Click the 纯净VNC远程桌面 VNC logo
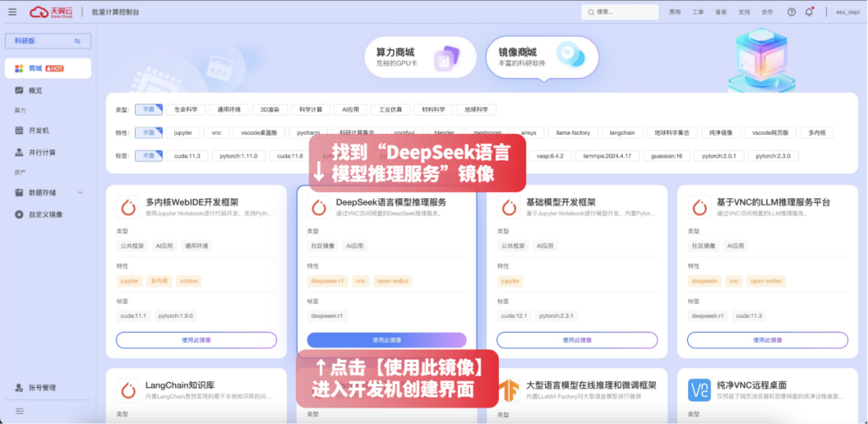The height and width of the screenshot is (424, 868). pos(699,389)
